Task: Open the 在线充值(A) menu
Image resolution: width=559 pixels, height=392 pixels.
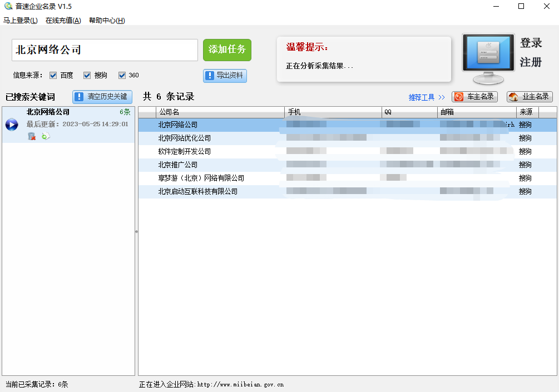Action: (63, 21)
